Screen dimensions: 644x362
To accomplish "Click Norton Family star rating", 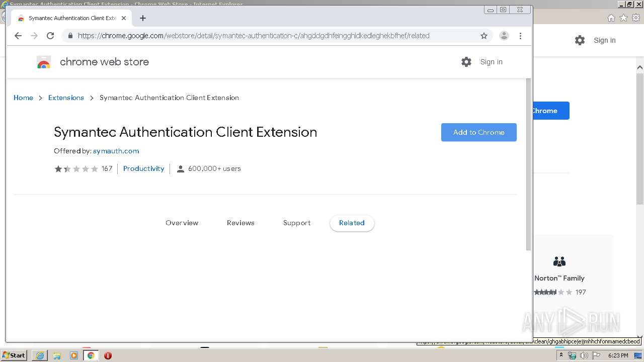I will (553, 292).
